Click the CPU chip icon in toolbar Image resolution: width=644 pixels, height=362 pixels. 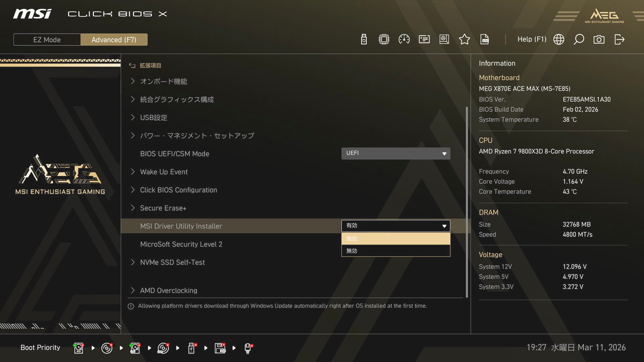pyautogui.click(x=384, y=39)
